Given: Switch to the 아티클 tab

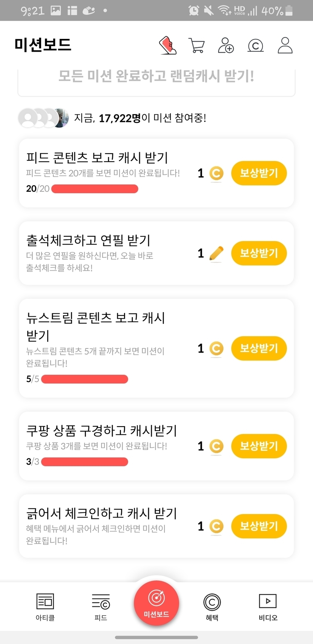Looking at the screenshot, I should pos(45,606).
